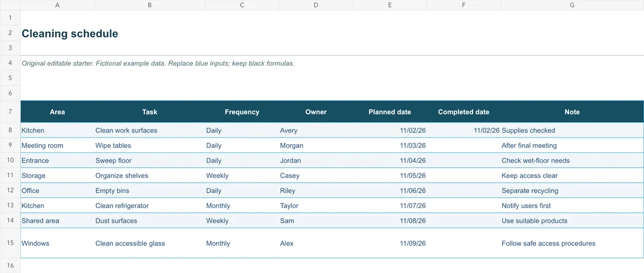This screenshot has height=273, width=644.
Task: Click the 'Sweep floor' cell
Action: 149,161
